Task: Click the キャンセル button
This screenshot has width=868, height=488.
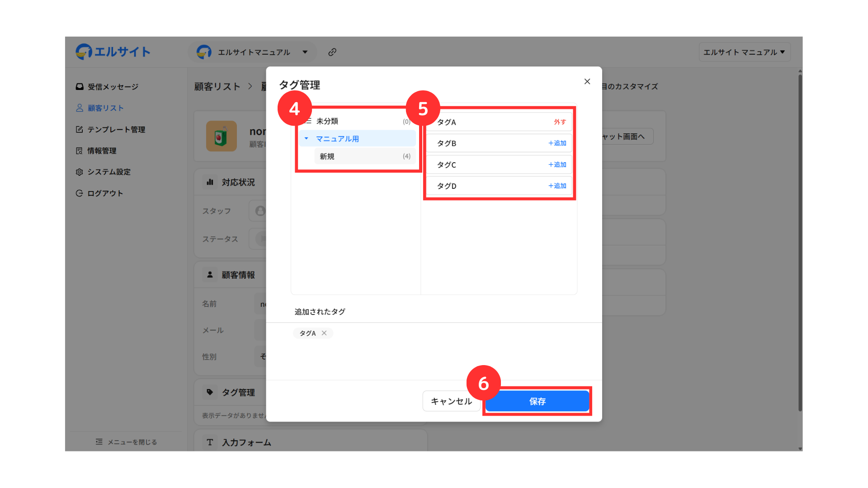Action: point(451,401)
